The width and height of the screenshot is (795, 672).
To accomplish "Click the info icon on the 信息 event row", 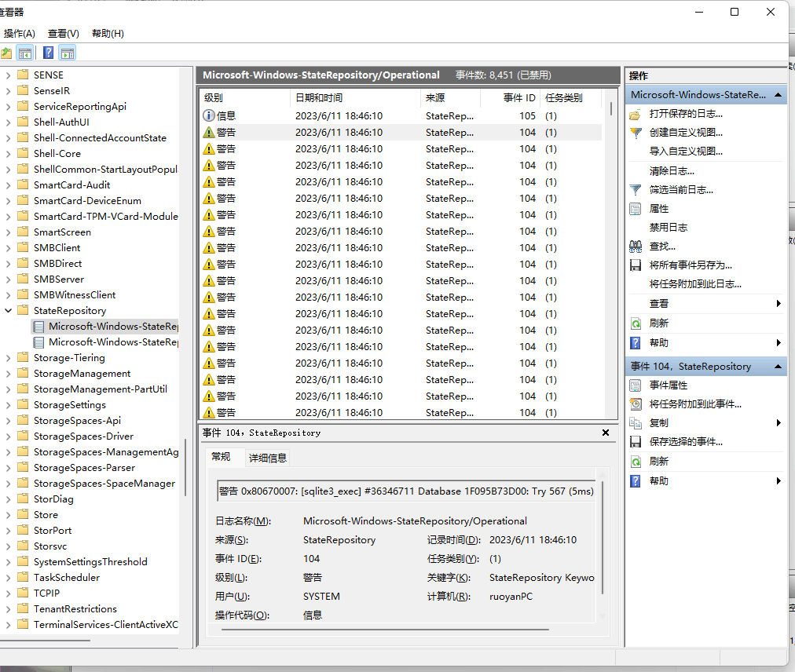I will coord(208,115).
